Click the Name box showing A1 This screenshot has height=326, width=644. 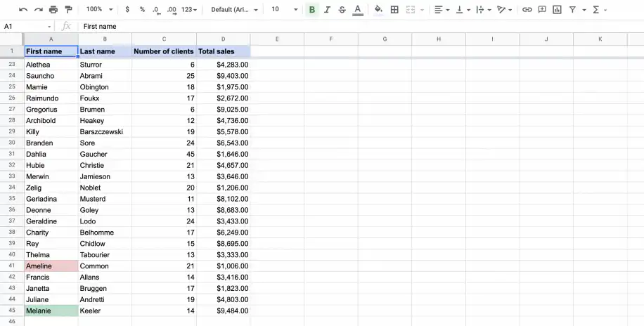click(27, 26)
